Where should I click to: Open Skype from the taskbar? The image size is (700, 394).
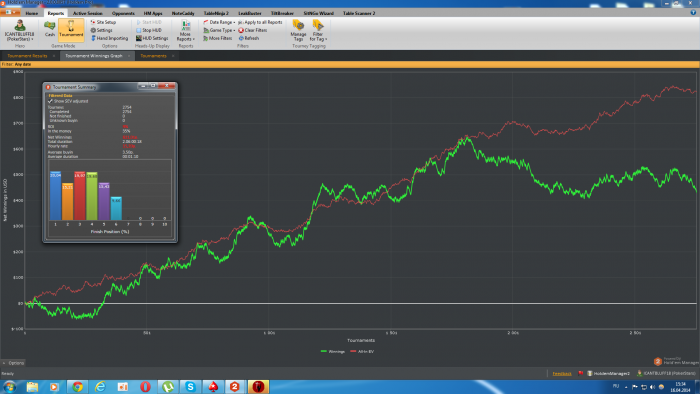tap(190, 387)
